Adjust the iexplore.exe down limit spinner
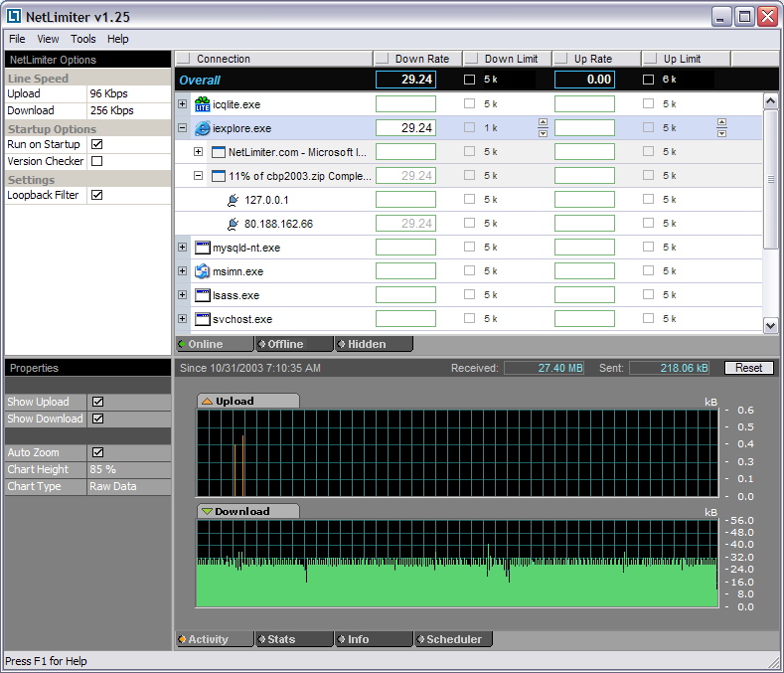This screenshot has width=784, height=673. point(543,127)
